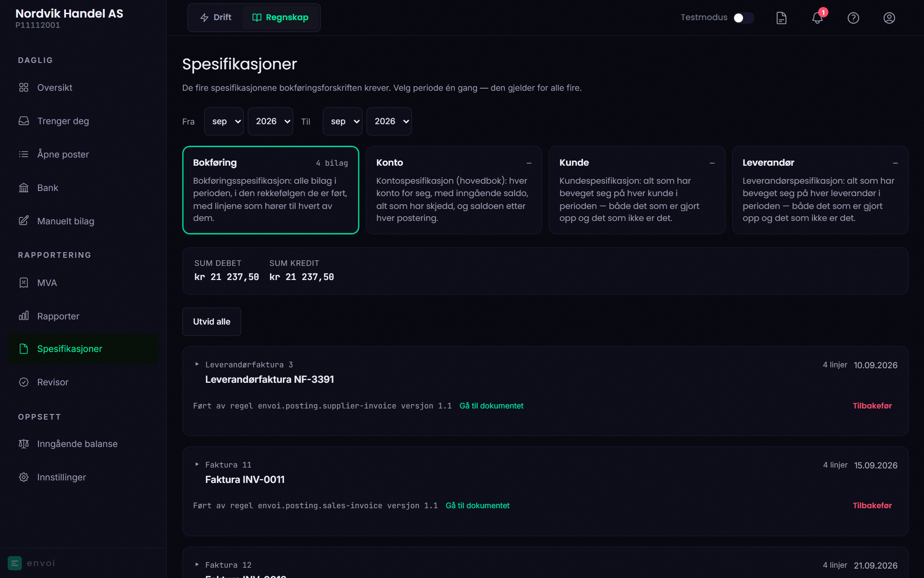The height and width of the screenshot is (578, 924).
Task: Click the Spesifikasjoner page heading
Action: [x=240, y=64]
